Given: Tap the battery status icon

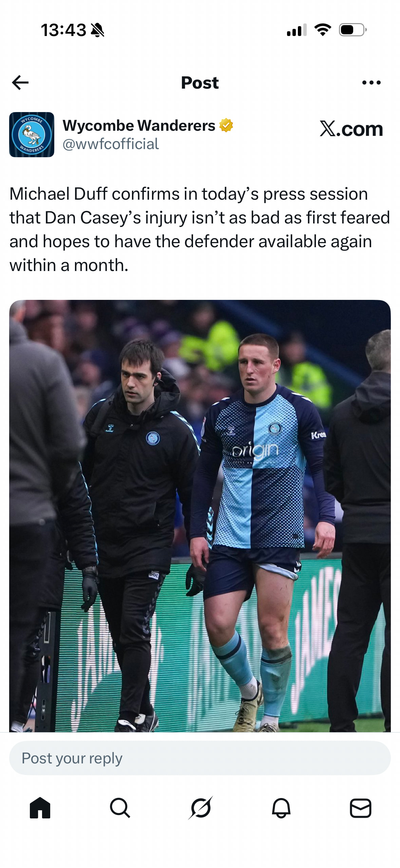Looking at the screenshot, I should point(353,30).
